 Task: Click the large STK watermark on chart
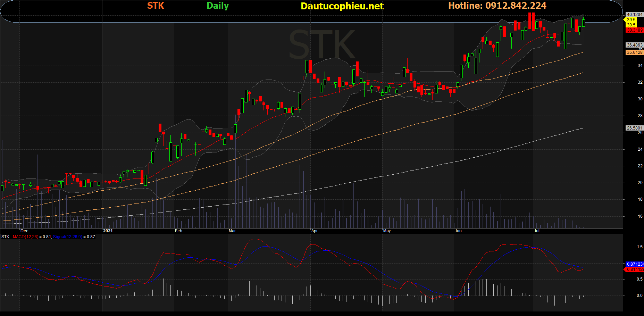[322, 45]
